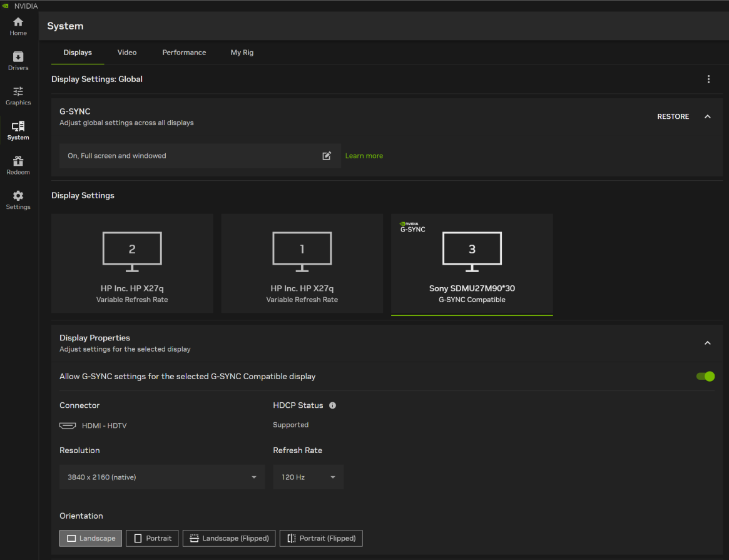Click the RESTORE button

(x=673, y=116)
